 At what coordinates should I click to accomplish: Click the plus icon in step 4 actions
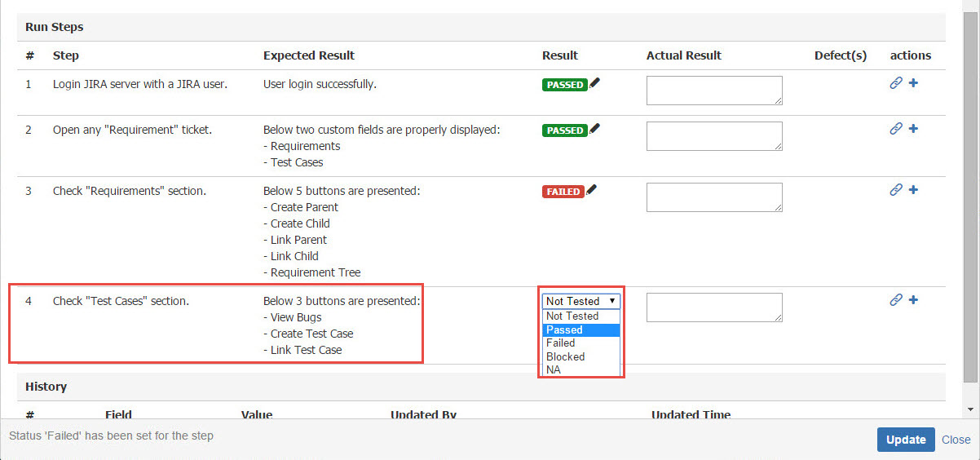(x=913, y=300)
